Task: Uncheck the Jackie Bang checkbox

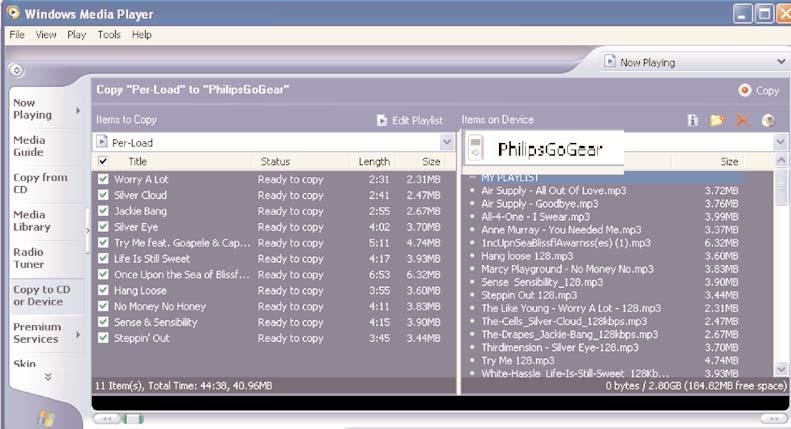Action: [103, 211]
